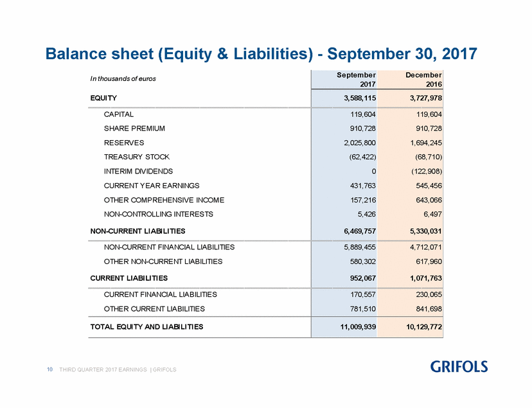
Task: Click current liabilities total 1,071,763
Action: coord(426,278)
